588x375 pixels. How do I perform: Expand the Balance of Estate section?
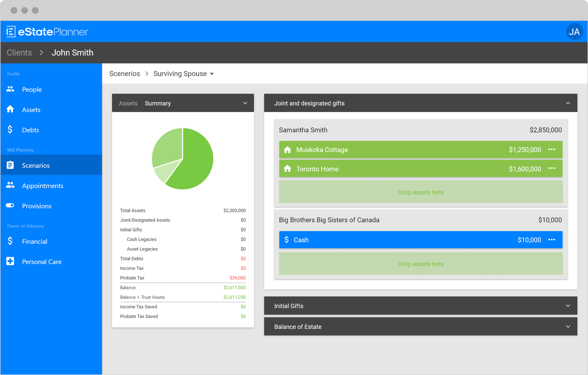point(568,326)
